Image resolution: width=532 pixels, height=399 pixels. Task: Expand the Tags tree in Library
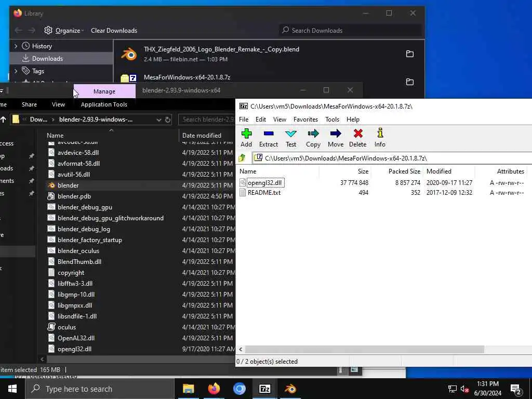coord(16,71)
